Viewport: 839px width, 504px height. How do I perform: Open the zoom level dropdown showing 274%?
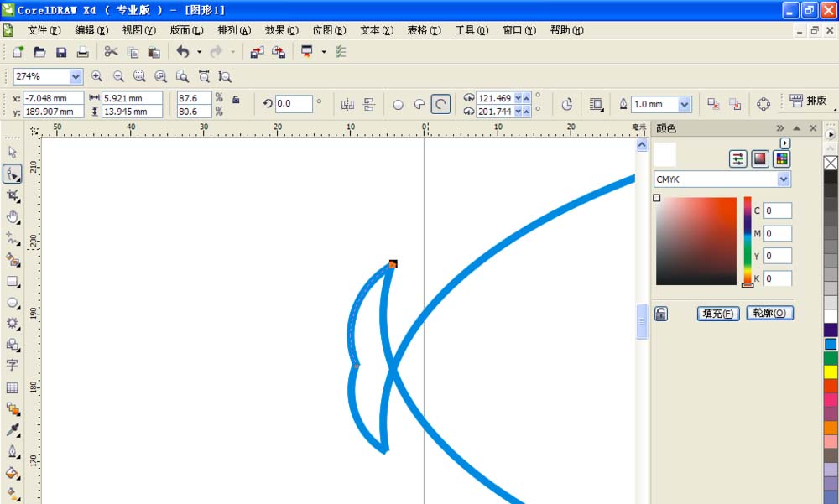pyautogui.click(x=76, y=76)
